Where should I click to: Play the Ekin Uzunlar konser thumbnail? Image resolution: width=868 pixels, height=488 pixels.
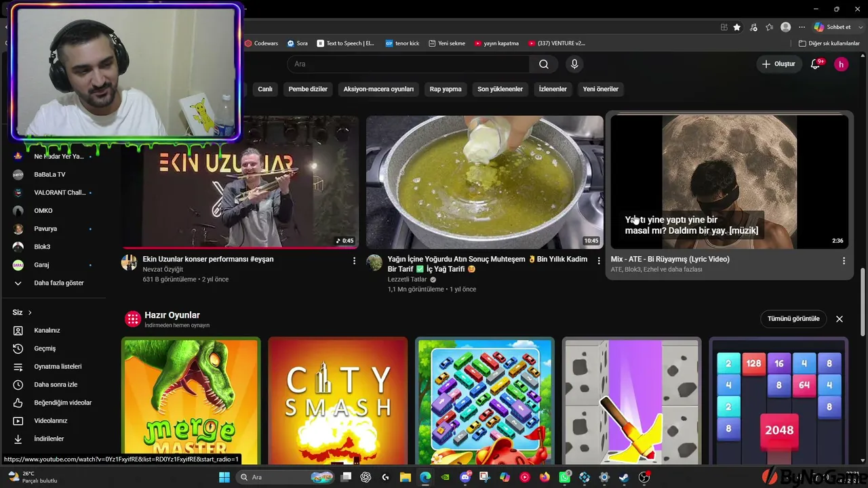pos(240,182)
